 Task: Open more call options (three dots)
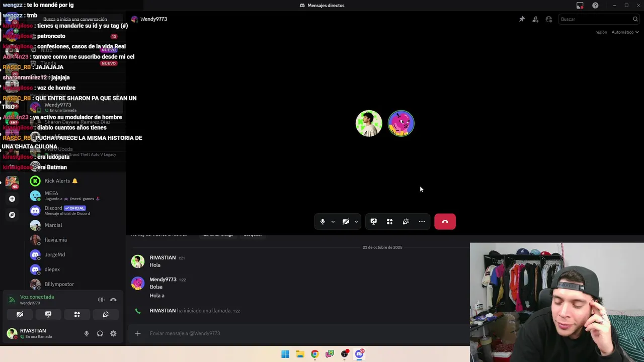(422, 222)
